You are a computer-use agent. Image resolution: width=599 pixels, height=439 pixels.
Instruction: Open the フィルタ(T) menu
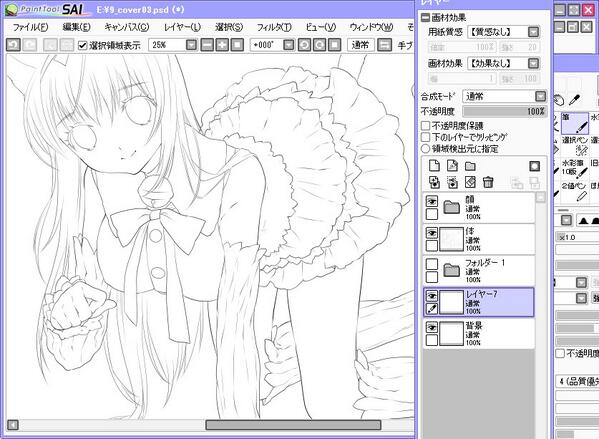(274, 28)
